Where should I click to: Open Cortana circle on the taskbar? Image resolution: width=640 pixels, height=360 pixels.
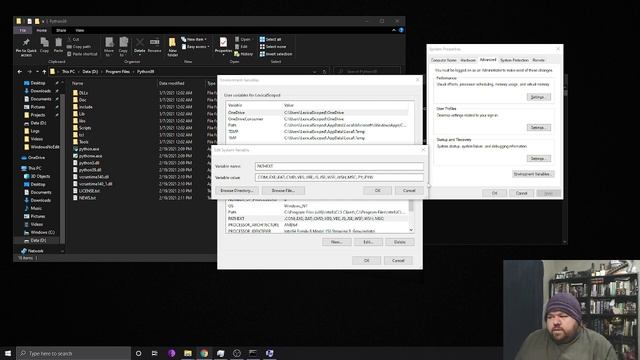(138, 353)
